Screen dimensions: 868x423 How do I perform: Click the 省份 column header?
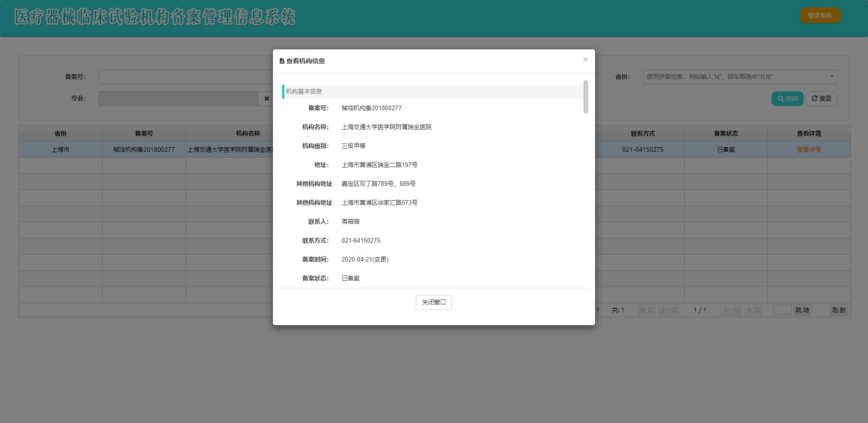(x=60, y=133)
